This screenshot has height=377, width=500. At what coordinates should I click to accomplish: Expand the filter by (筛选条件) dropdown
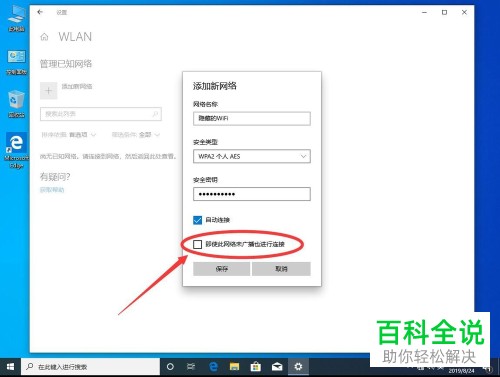(x=136, y=135)
